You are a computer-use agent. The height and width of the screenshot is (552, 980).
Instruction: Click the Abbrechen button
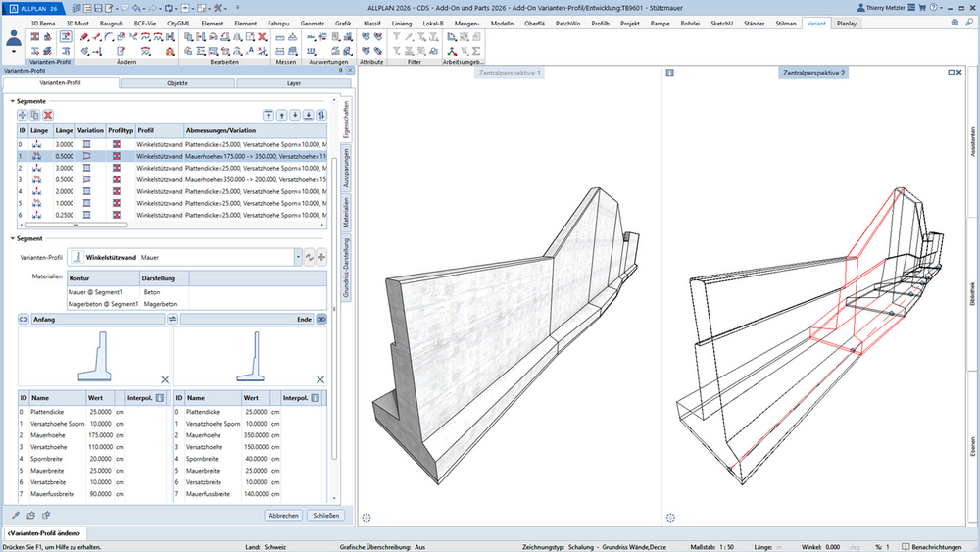[283, 515]
